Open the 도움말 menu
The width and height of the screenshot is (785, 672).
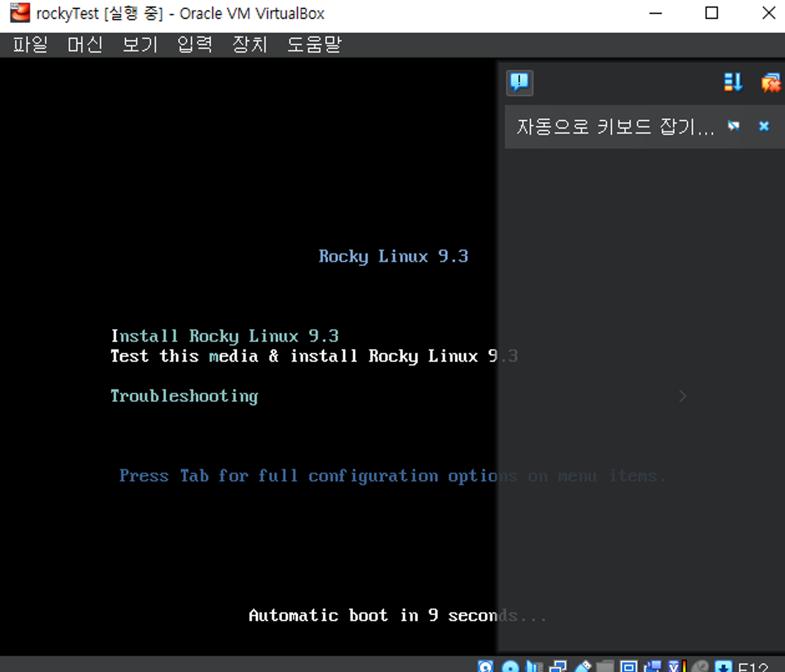click(314, 45)
